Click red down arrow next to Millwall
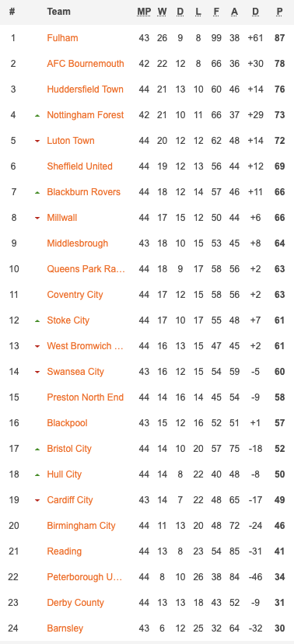The height and width of the screenshot is (644, 294). (37, 218)
